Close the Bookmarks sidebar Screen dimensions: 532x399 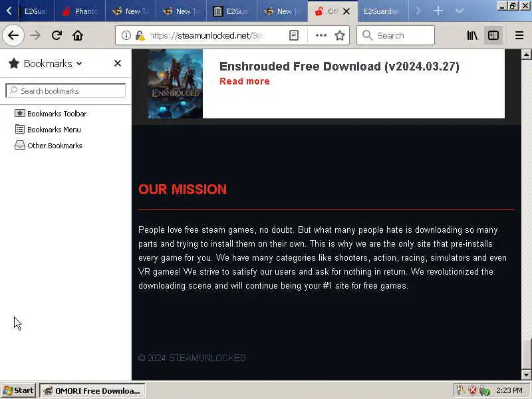pyautogui.click(x=118, y=63)
